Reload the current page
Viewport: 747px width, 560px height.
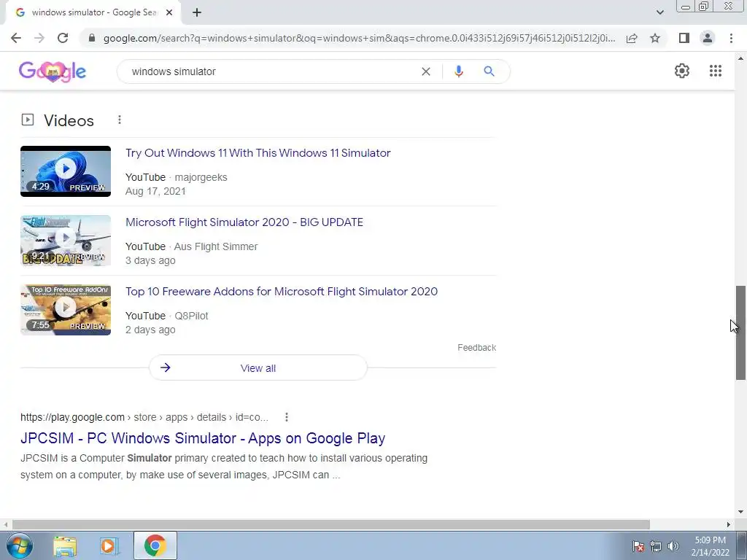[63, 38]
